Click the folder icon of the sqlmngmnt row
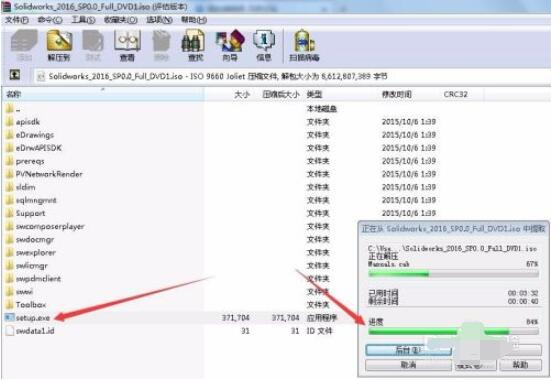 tap(10, 200)
